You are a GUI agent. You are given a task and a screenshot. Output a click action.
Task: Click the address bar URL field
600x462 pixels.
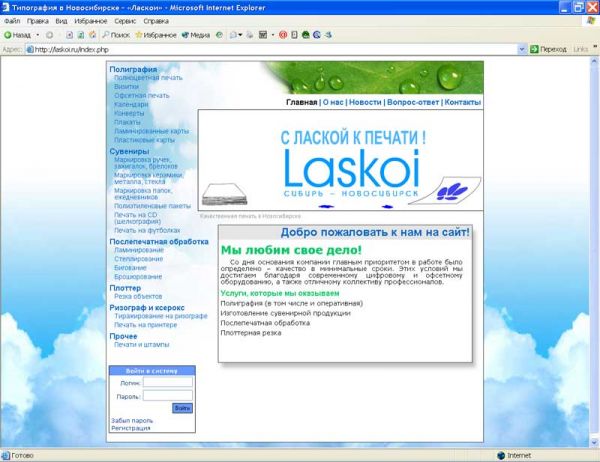coord(271,49)
